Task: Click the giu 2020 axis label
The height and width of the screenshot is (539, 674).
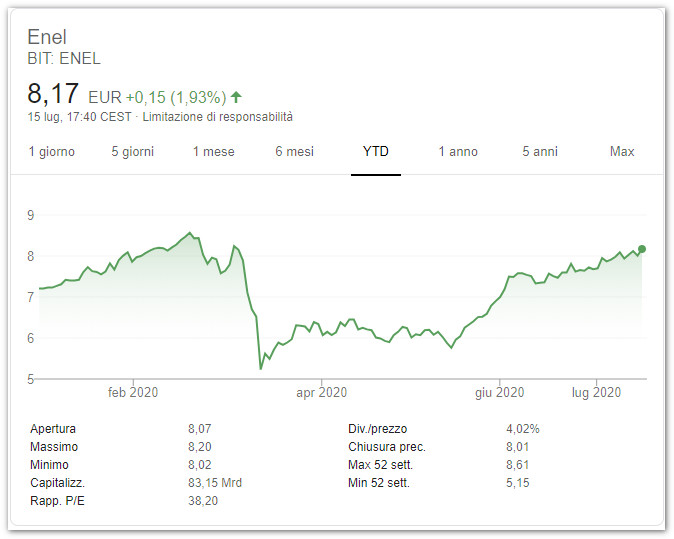Action: 499,392
